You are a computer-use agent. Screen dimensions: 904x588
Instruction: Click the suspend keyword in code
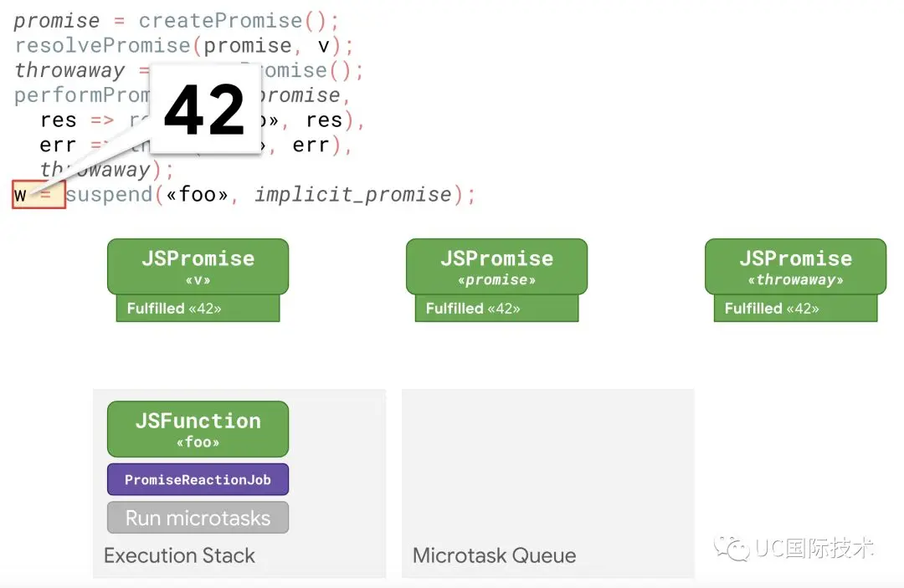[x=109, y=195]
